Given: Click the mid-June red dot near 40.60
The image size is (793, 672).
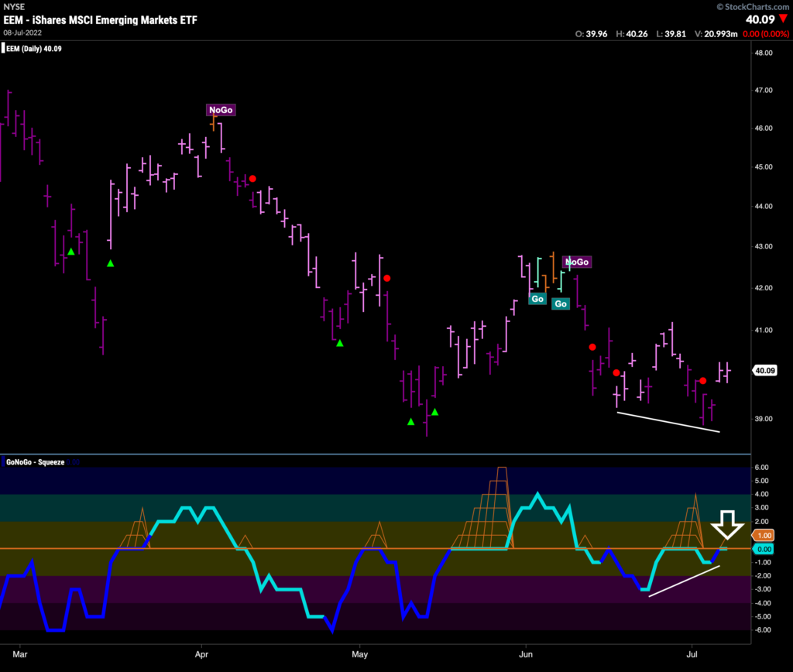Looking at the screenshot, I should (x=592, y=347).
